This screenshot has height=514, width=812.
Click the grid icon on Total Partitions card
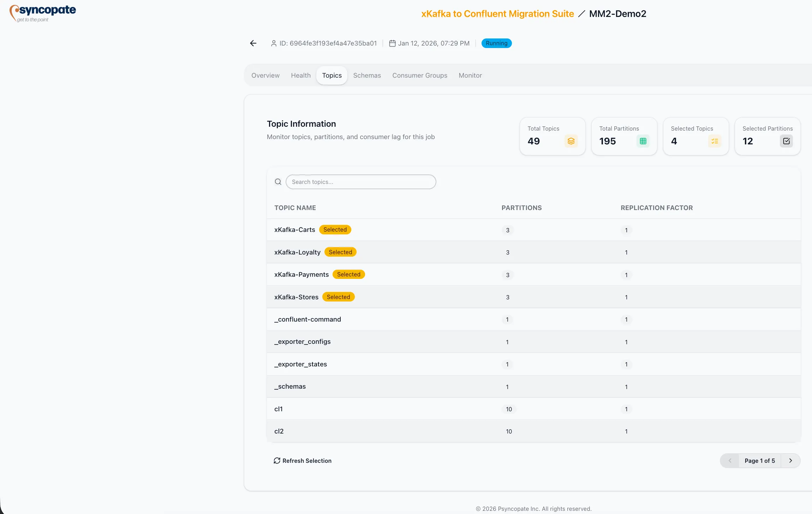click(x=642, y=141)
